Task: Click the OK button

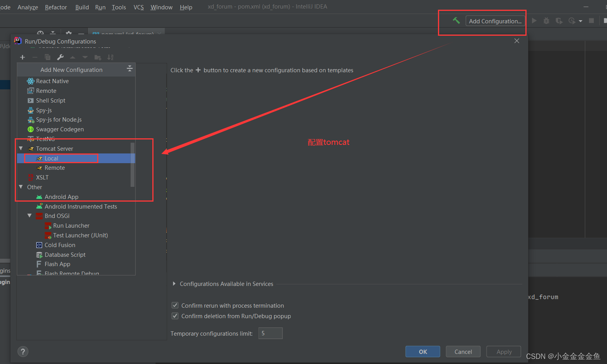Action: [x=423, y=352]
